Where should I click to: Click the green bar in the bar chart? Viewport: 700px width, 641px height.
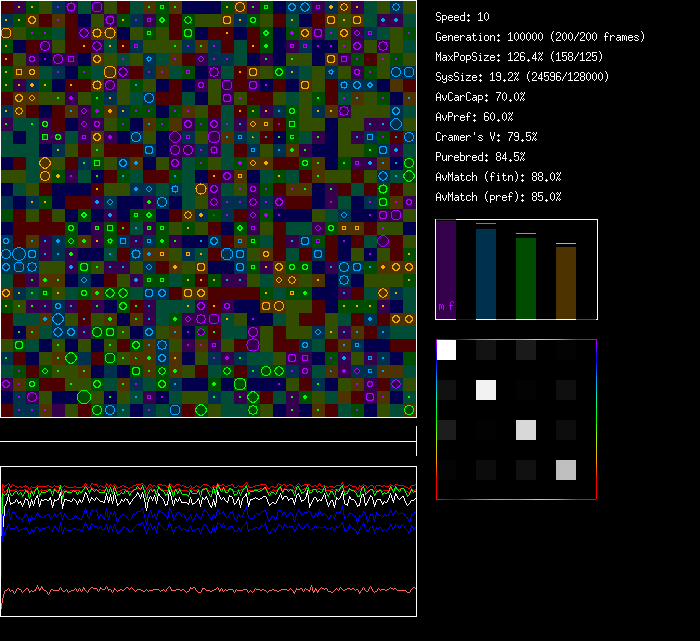(525, 277)
